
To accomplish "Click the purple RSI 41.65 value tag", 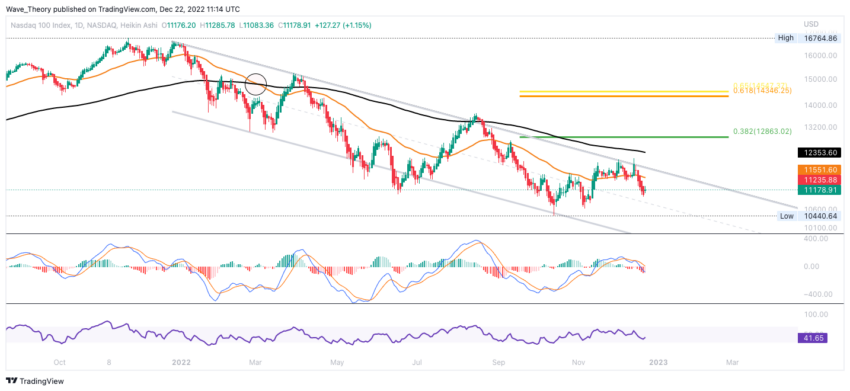I will click(813, 338).
